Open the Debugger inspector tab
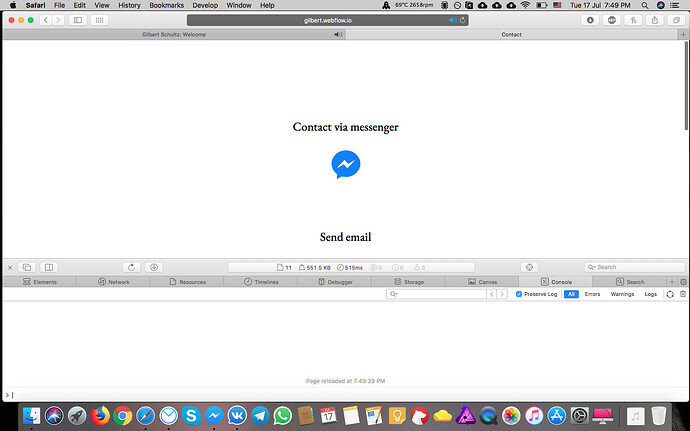690x431 pixels. tap(335, 282)
